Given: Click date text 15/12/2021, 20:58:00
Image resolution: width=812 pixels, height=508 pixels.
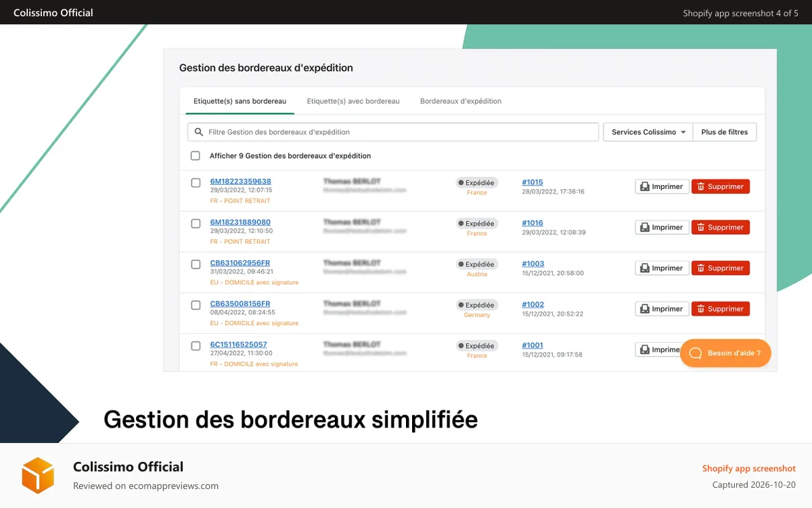Looking at the screenshot, I should 552,273.
